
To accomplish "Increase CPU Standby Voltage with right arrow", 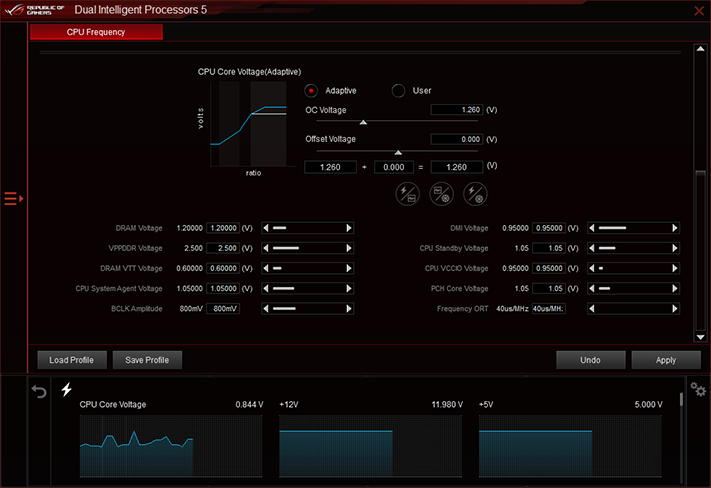I will click(x=675, y=248).
